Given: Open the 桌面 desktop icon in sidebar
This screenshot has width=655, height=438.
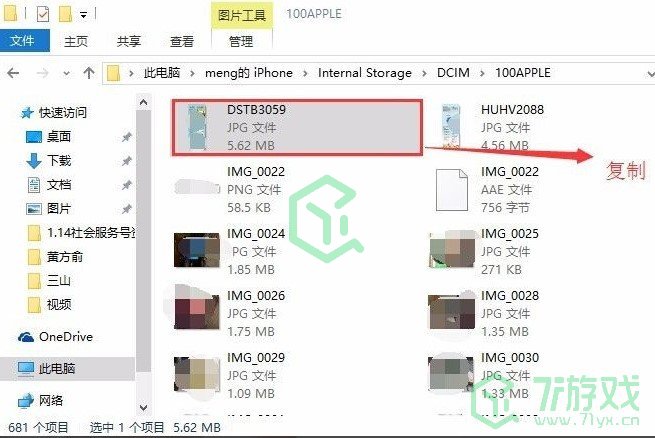Looking at the screenshot, I should coord(34,137).
